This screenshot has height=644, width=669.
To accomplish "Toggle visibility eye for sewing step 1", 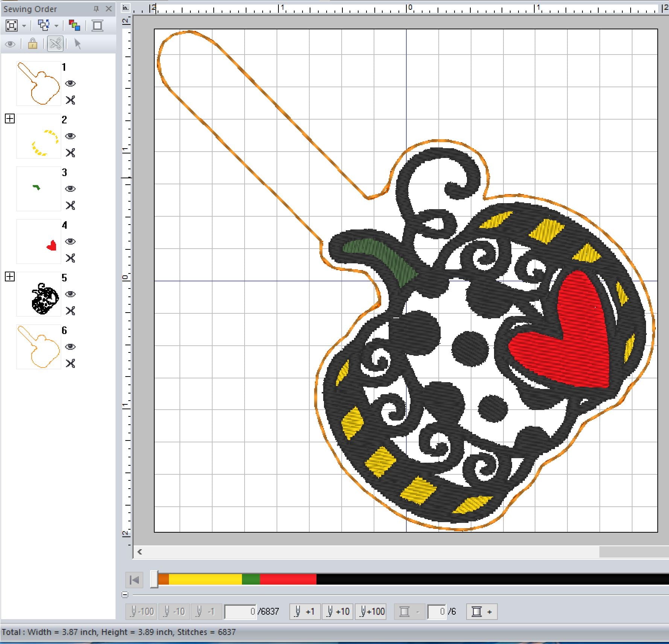I will click(x=70, y=84).
